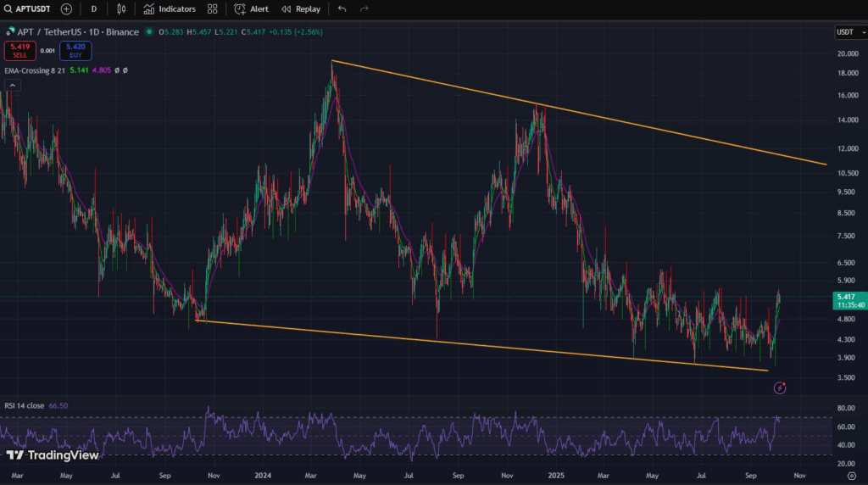Open the candlestick chart type selector

(121, 8)
